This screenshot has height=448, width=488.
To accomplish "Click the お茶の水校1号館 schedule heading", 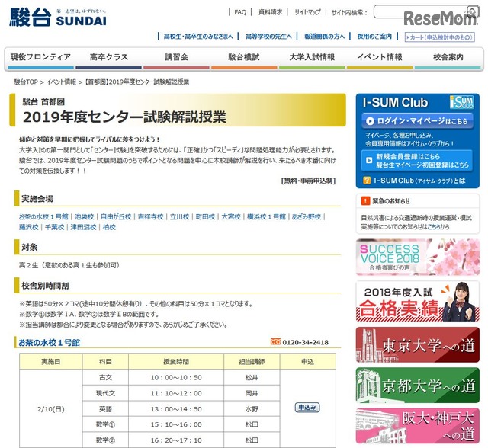I will pos(49,343).
